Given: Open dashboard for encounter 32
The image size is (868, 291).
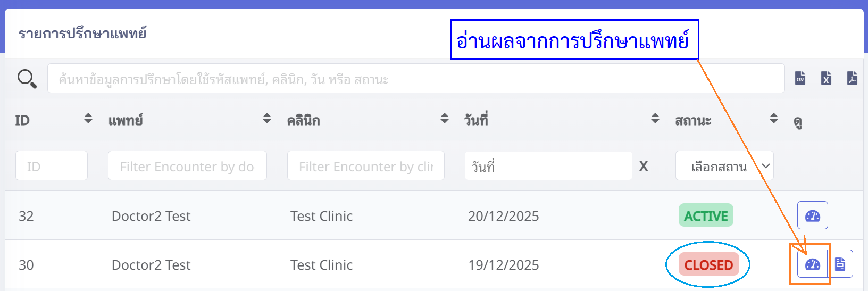Looking at the screenshot, I should [x=812, y=215].
